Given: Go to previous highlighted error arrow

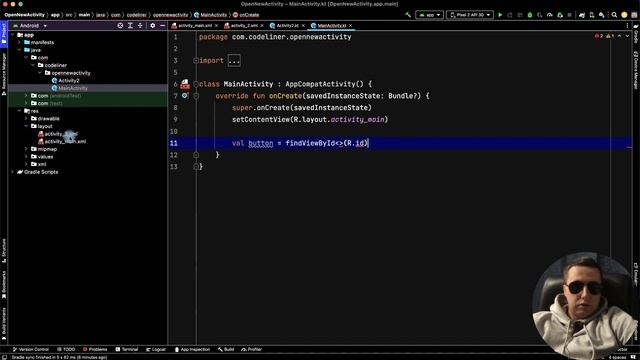Looking at the screenshot, I should pyautogui.click(x=620, y=36).
